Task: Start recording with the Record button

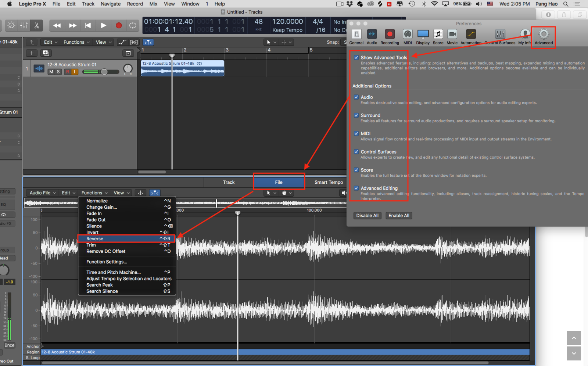Action: tap(118, 25)
